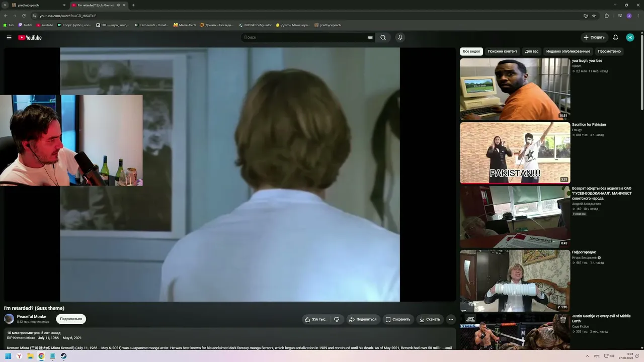Switch to the predlojoepeach browser tab
The height and width of the screenshot is (362, 644).
39,5
